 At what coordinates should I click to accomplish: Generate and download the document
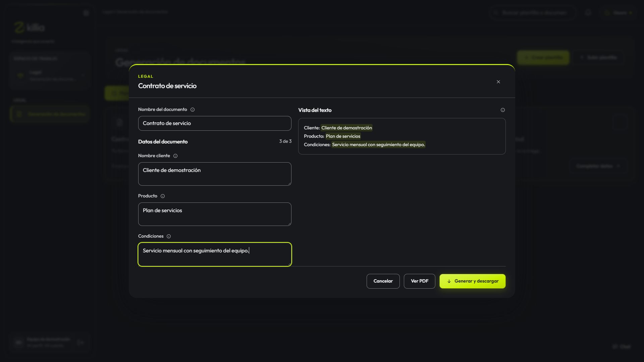pyautogui.click(x=473, y=281)
